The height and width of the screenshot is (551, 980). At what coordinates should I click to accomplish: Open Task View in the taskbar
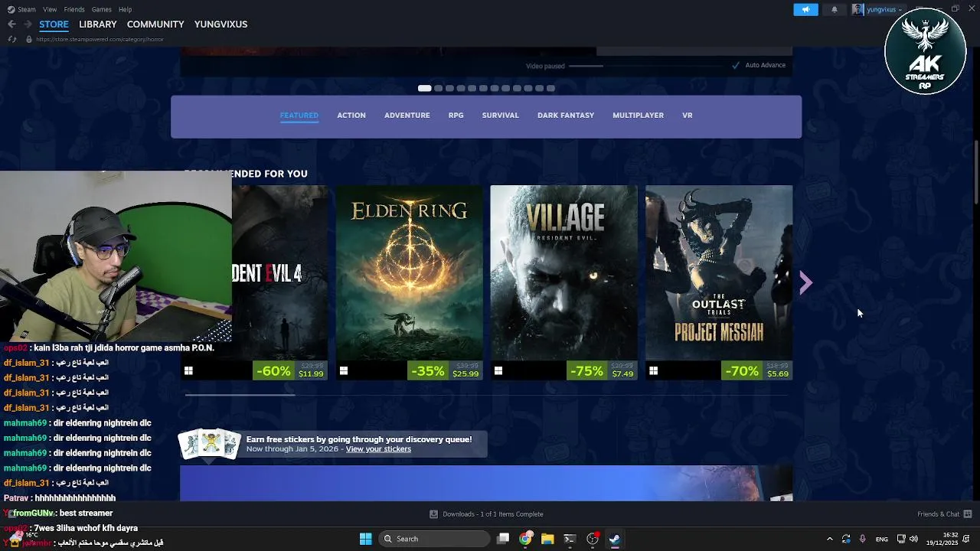(x=503, y=539)
